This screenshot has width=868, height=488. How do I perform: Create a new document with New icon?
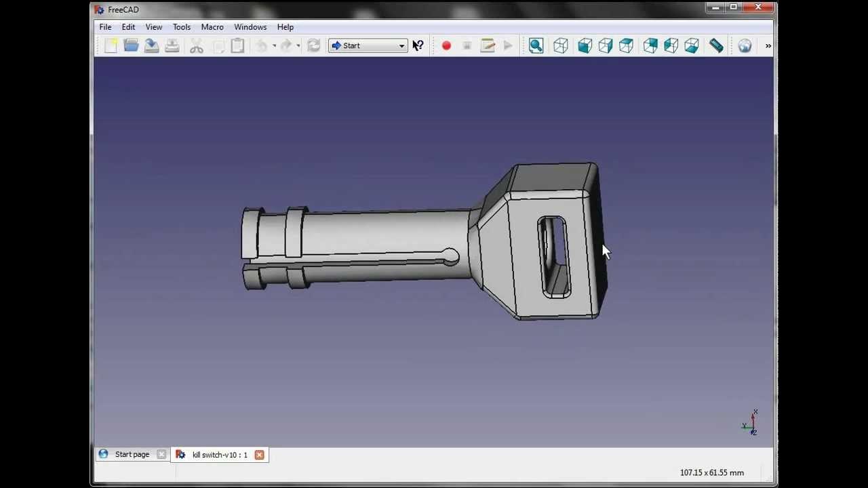[x=111, y=45]
